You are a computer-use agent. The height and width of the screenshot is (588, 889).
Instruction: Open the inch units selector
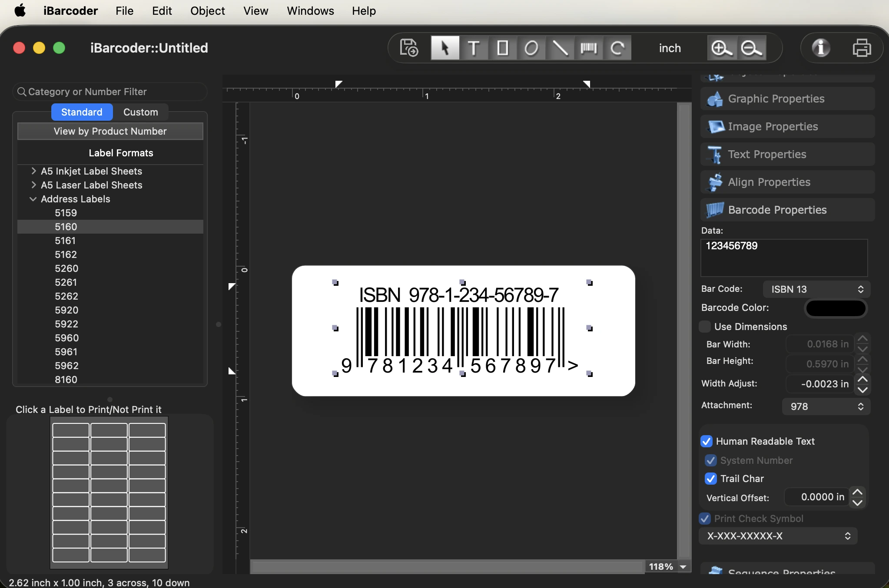(670, 48)
